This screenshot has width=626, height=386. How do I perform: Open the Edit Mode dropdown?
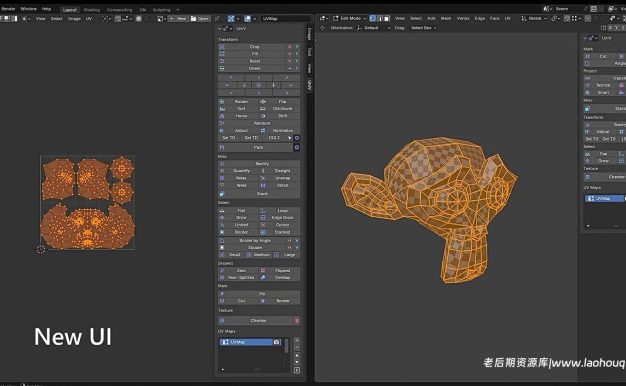[350, 18]
